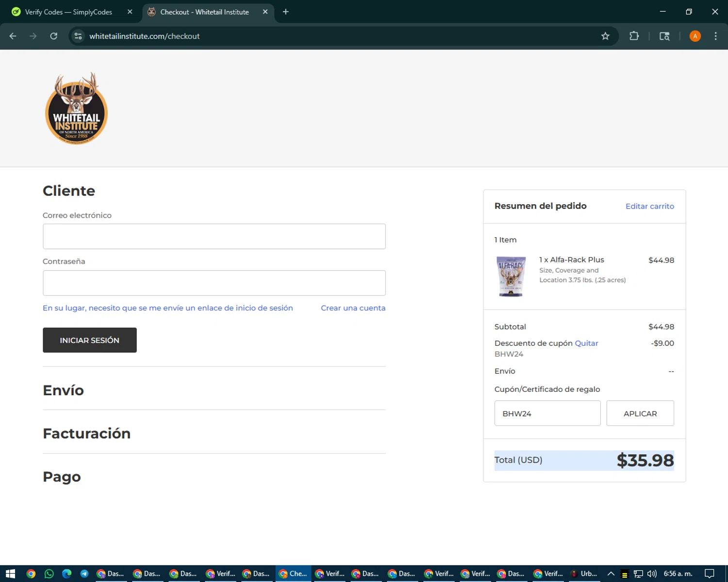Click the Facturación section heading
728x582 pixels.
tap(86, 433)
